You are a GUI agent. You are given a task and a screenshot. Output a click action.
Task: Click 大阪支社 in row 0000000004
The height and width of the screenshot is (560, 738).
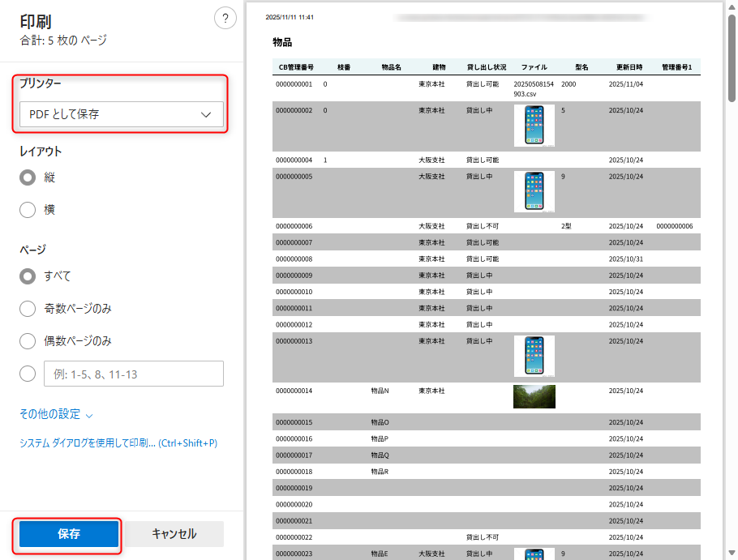coord(431,160)
